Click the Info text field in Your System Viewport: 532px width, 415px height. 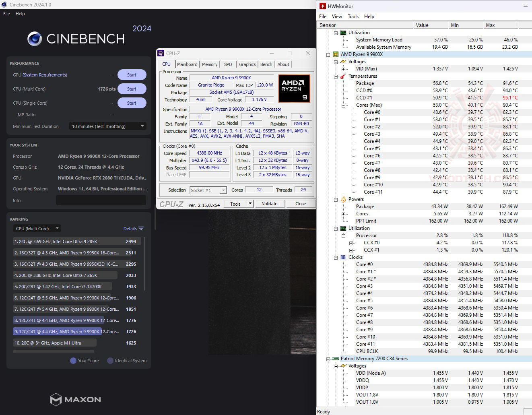tap(101, 200)
